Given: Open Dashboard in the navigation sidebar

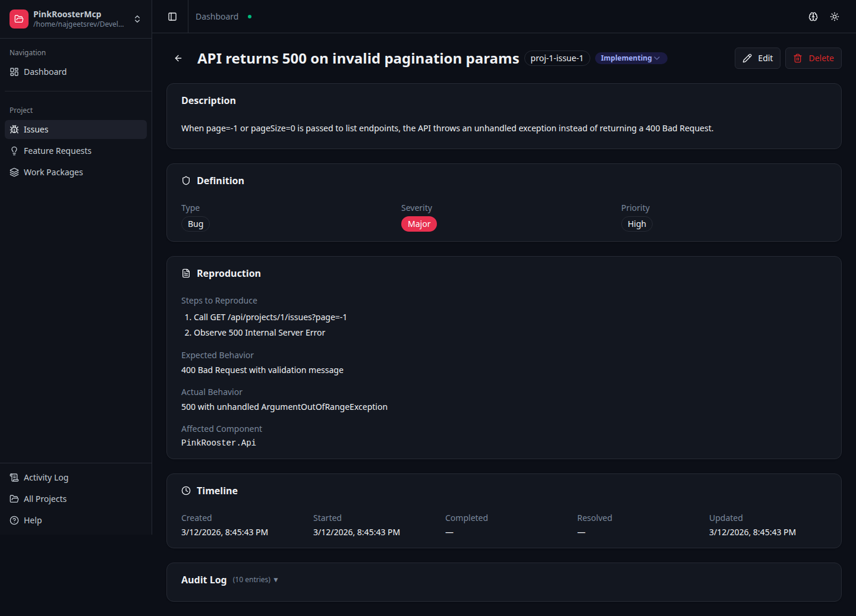Looking at the screenshot, I should [75, 72].
